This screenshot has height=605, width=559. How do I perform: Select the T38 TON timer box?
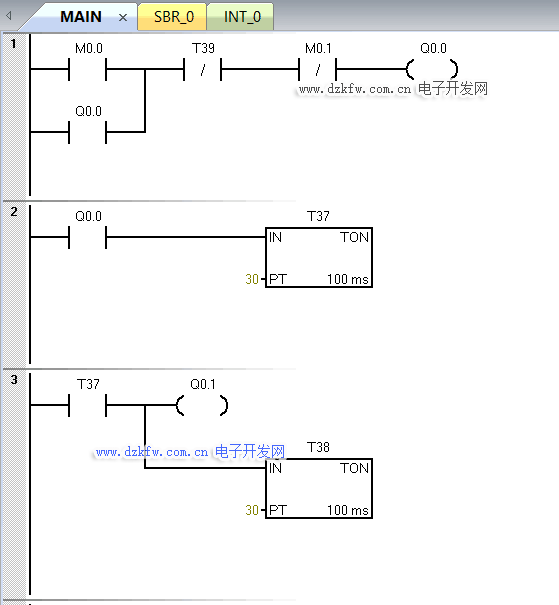[x=319, y=488]
